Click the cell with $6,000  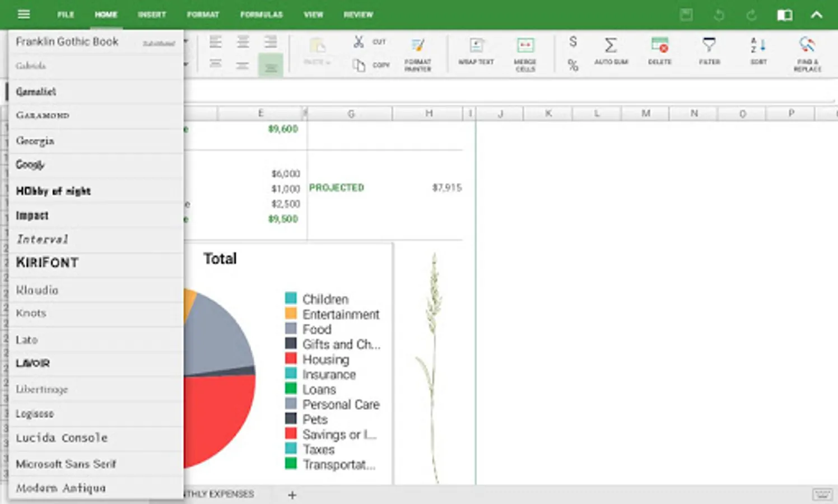[286, 174]
